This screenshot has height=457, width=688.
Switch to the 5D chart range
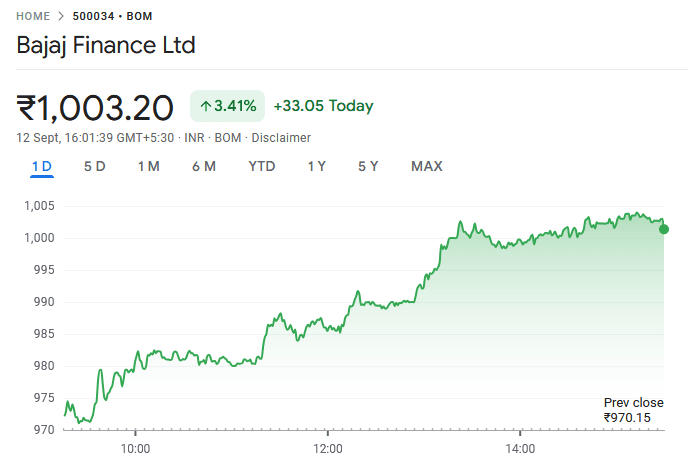coord(94,166)
